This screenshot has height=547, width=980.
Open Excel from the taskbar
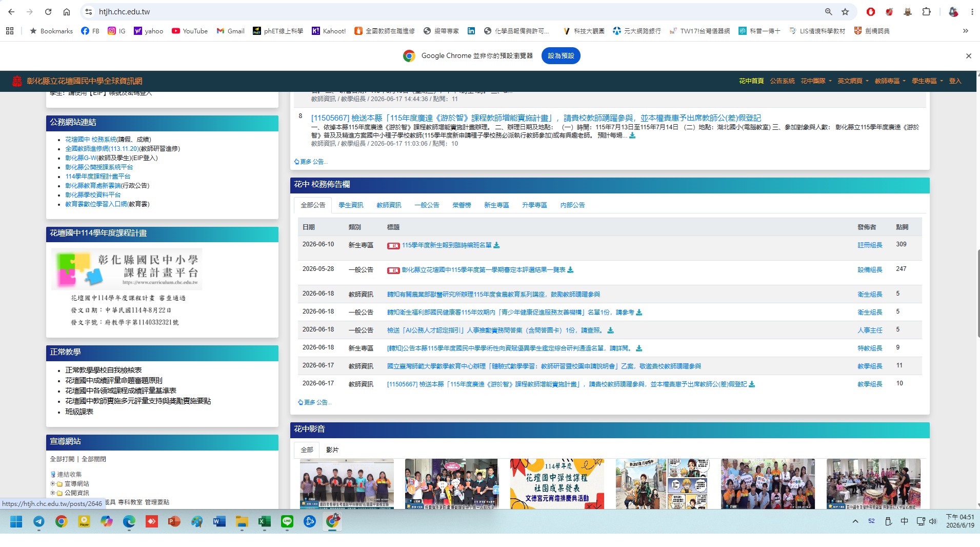point(265,522)
